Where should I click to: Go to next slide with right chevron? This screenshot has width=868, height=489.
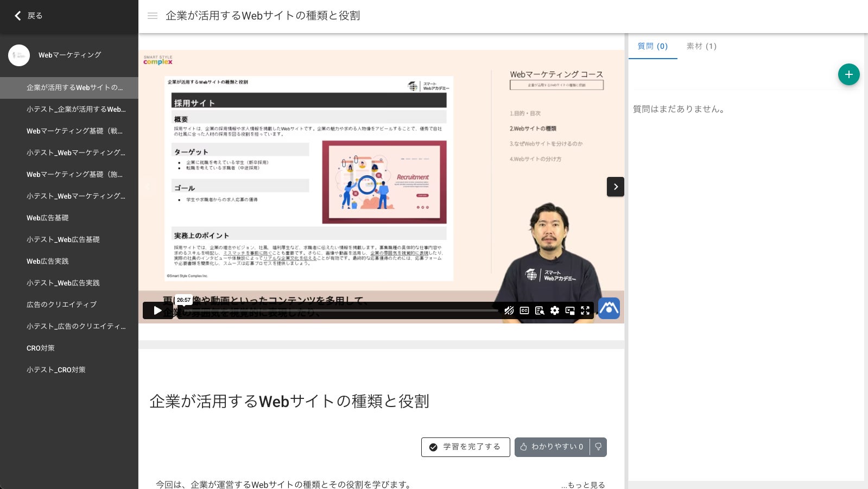(616, 187)
